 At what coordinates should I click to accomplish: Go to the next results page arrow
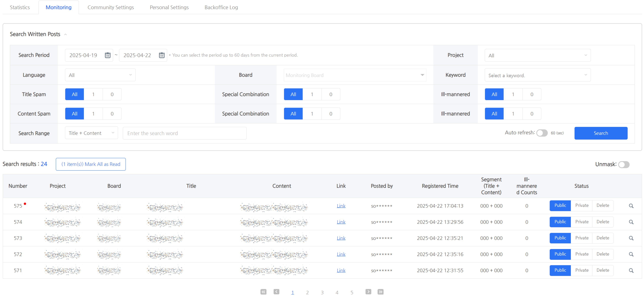point(368,292)
